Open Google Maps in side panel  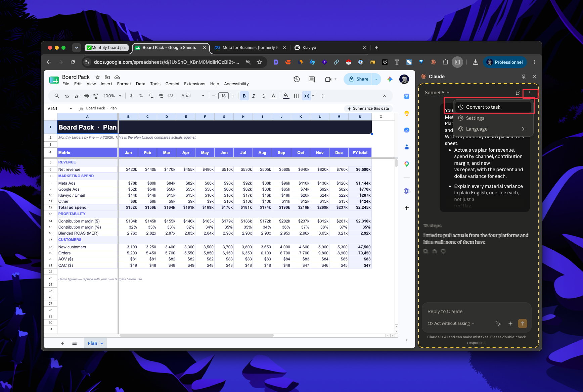(x=407, y=164)
